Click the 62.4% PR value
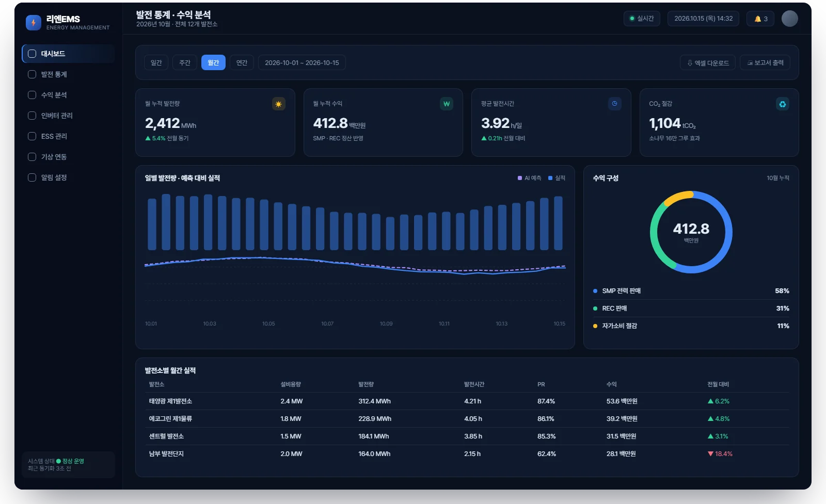The height and width of the screenshot is (504, 826). tap(547, 454)
